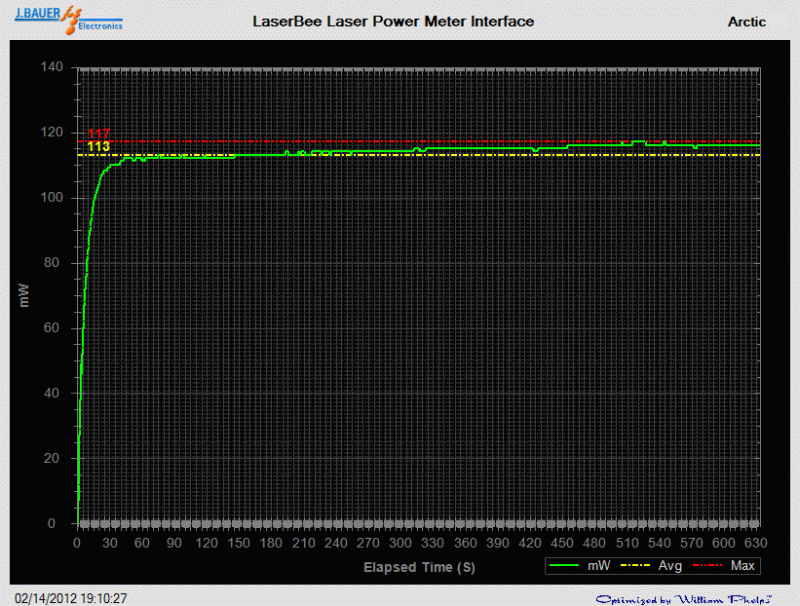Select the Arctic laser name label
Image resolution: width=800 pixels, height=606 pixels.
[746, 21]
